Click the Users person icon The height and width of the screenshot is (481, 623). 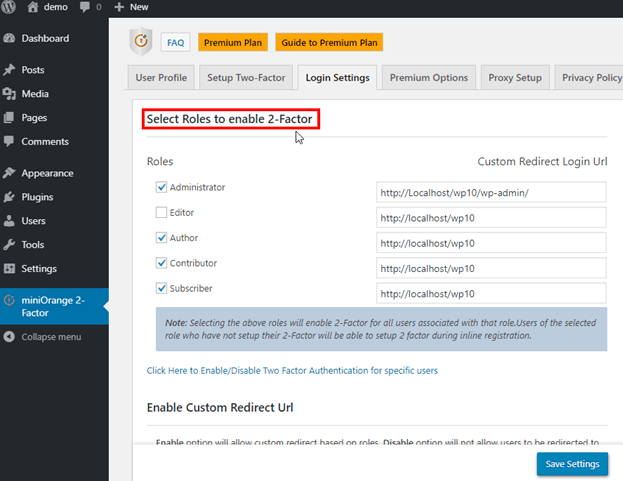(9, 221)
